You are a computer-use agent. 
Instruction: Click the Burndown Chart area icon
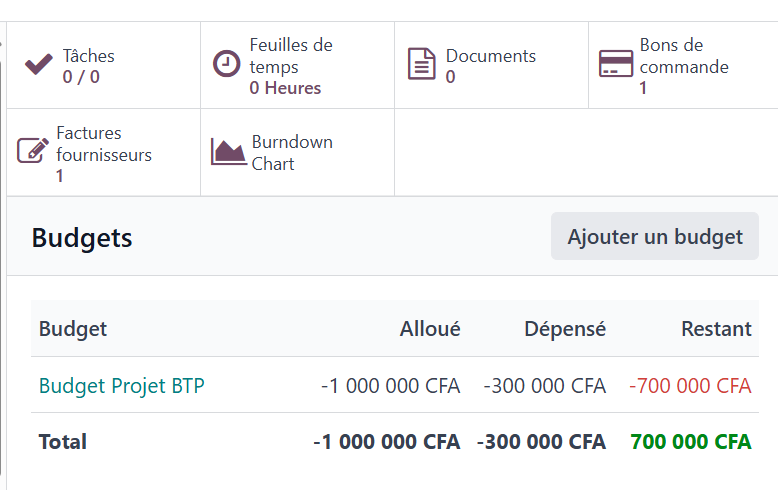tap(228, 152)
